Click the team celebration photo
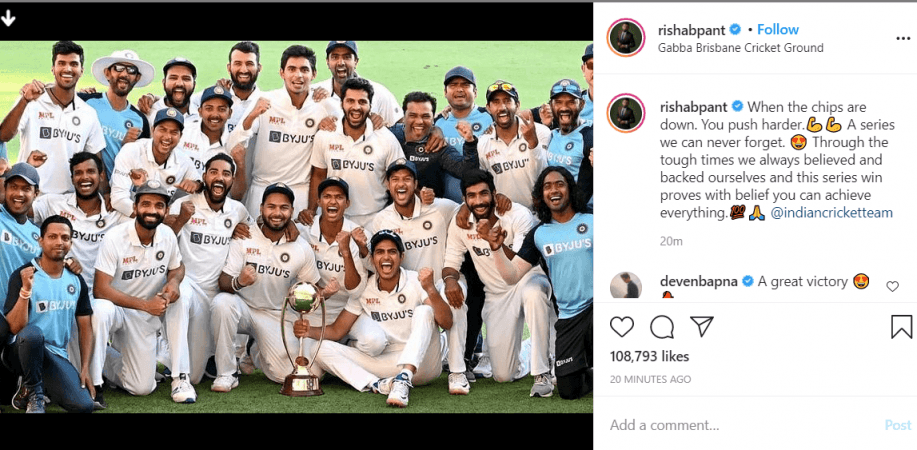Image resolution: width=917 pixels, height=450 pixels. click(296, 227)
